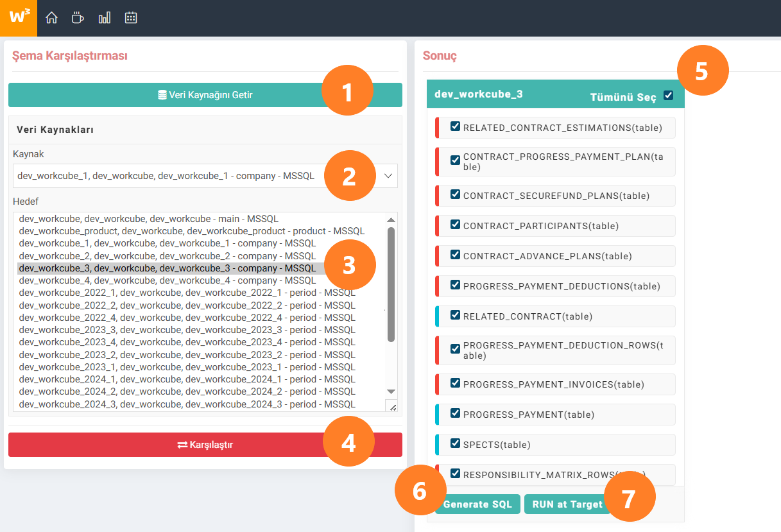The width and height of the screenshot is (781, 532).
Task: Uncheck CONTRACT_PROGRESS_PAYMENT_PLAN(table) checkbox
Action: tap(455, 160)
